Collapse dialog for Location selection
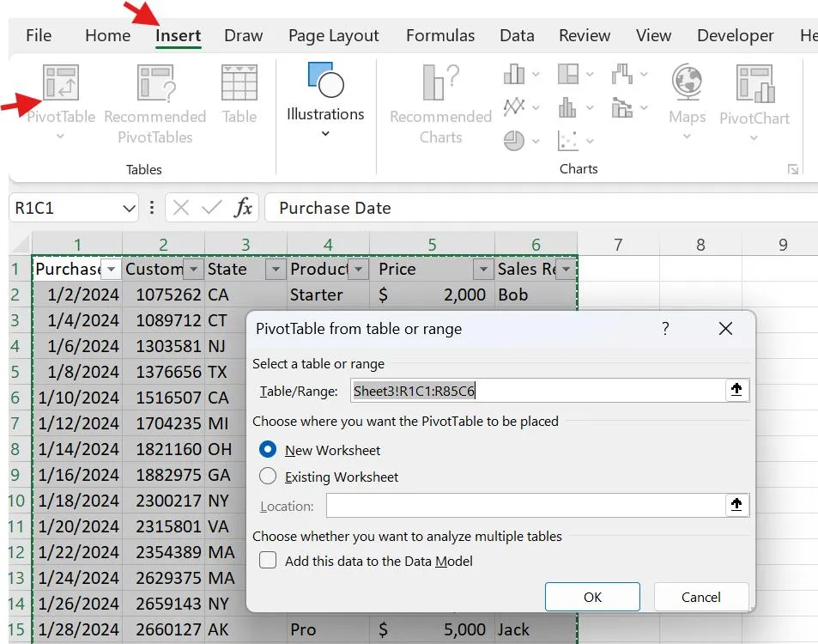This screenshot has width=818, height=644. coord(736,505)
